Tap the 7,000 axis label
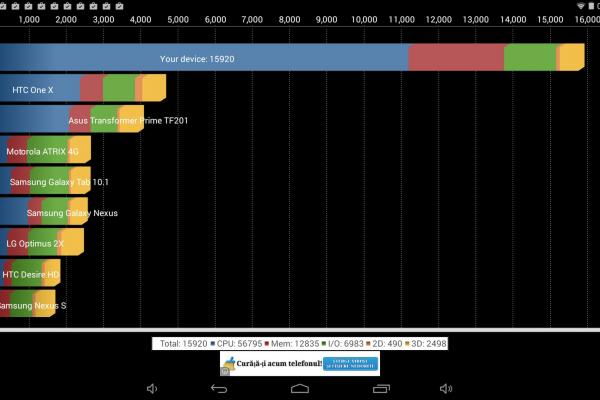 [x=252, y=20]
